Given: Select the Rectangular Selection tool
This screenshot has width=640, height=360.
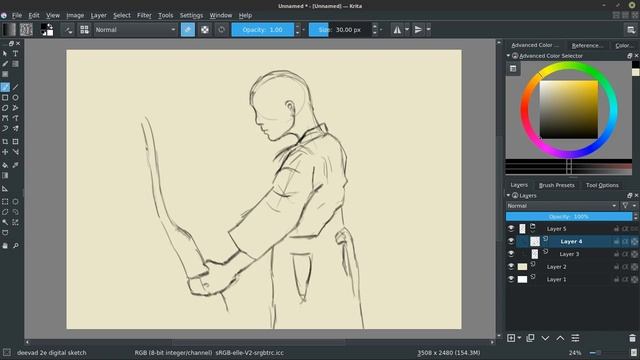Looking at the screenshot, I should [5, 202].
